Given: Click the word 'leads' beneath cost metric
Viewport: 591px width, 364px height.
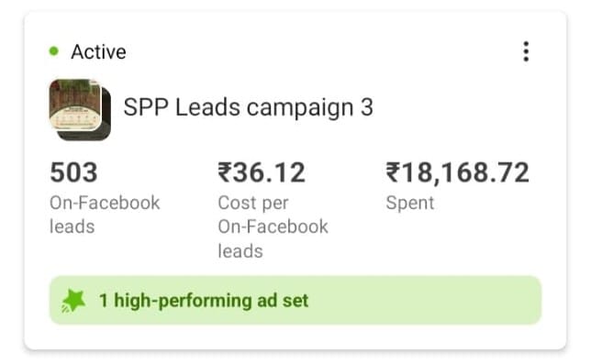Looking at the screenshot, I should tap(240, 251).
